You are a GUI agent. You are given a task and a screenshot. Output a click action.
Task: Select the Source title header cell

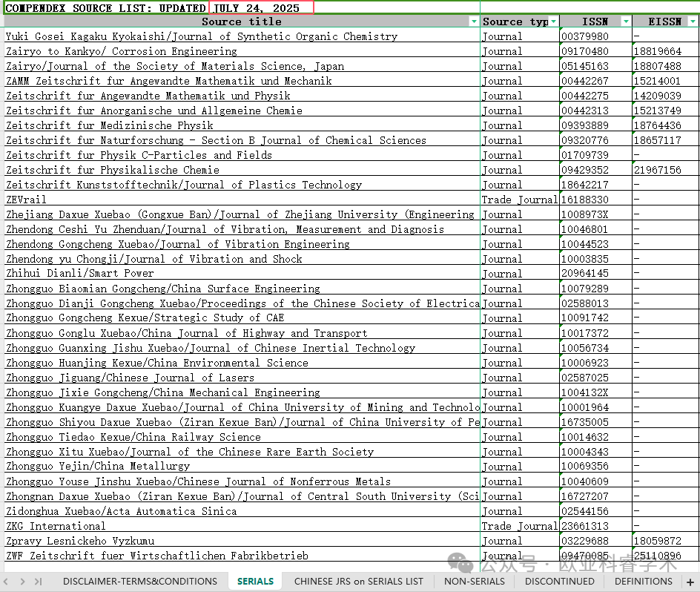(242, 22)
